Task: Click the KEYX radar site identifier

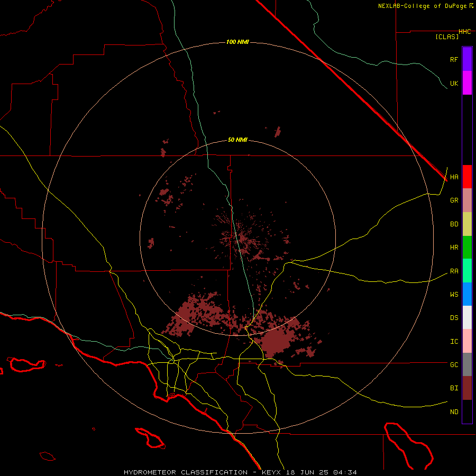Action: (x=271, y=472)
